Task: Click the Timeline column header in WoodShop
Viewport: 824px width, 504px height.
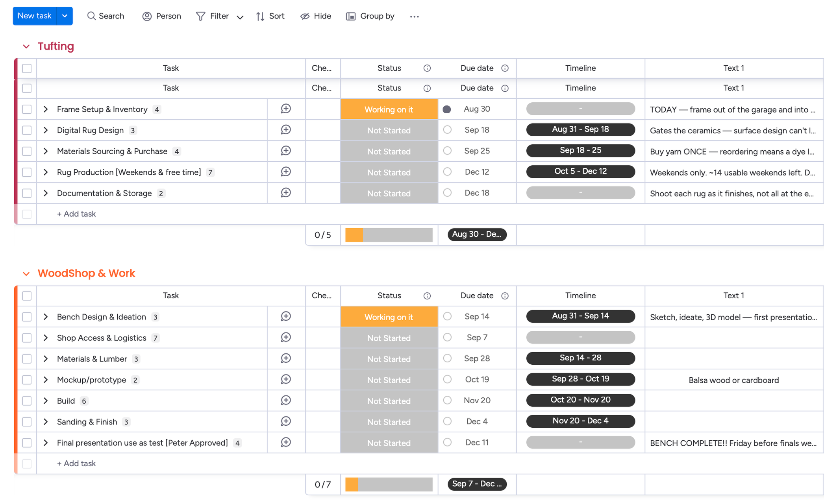Action: [580, 296]
